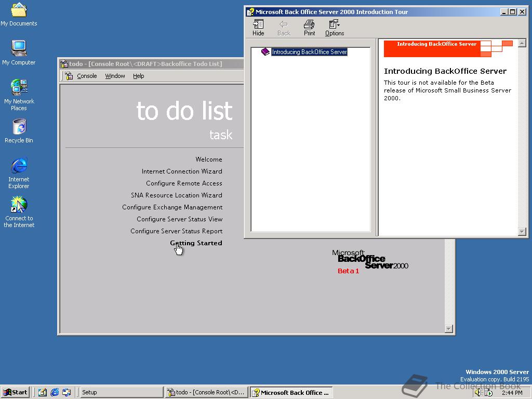532x399 pixels.
Task: Open My Documents desktop icon
Action: [x=19, y=14]
